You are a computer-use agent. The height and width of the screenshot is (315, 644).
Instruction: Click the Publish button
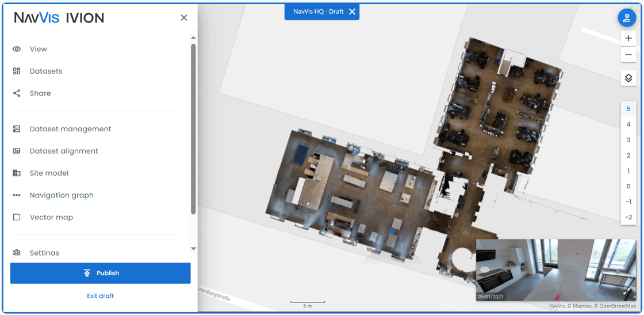pos(101,273)
